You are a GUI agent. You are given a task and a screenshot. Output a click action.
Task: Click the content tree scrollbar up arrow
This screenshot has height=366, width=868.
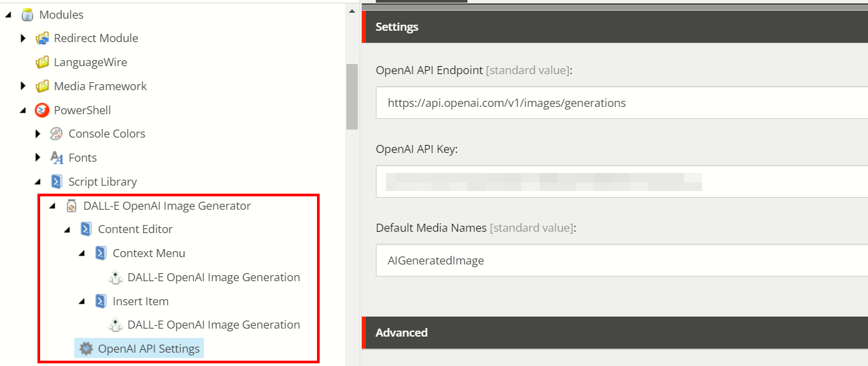(x=352, y=11)
